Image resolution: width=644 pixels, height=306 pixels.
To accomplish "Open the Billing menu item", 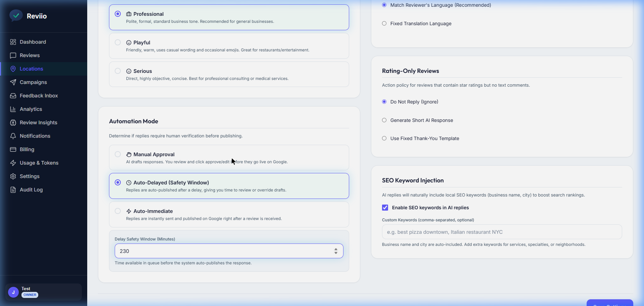I will (44, 149).
